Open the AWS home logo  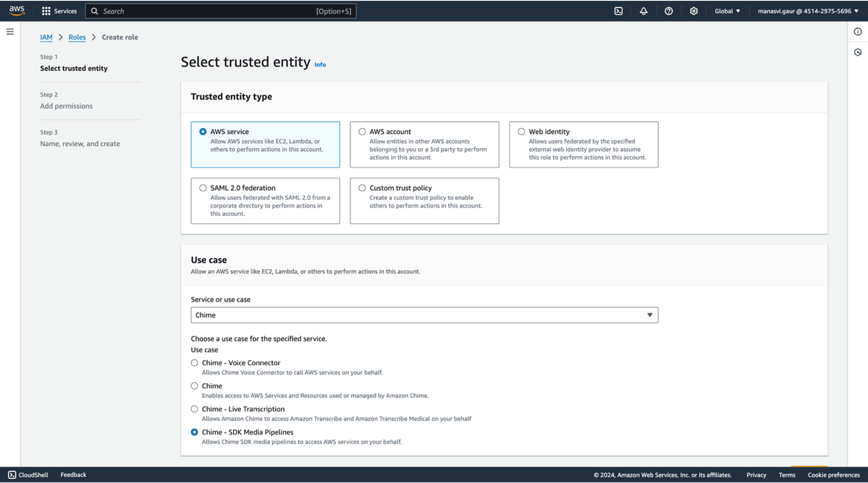coord(17,11)
